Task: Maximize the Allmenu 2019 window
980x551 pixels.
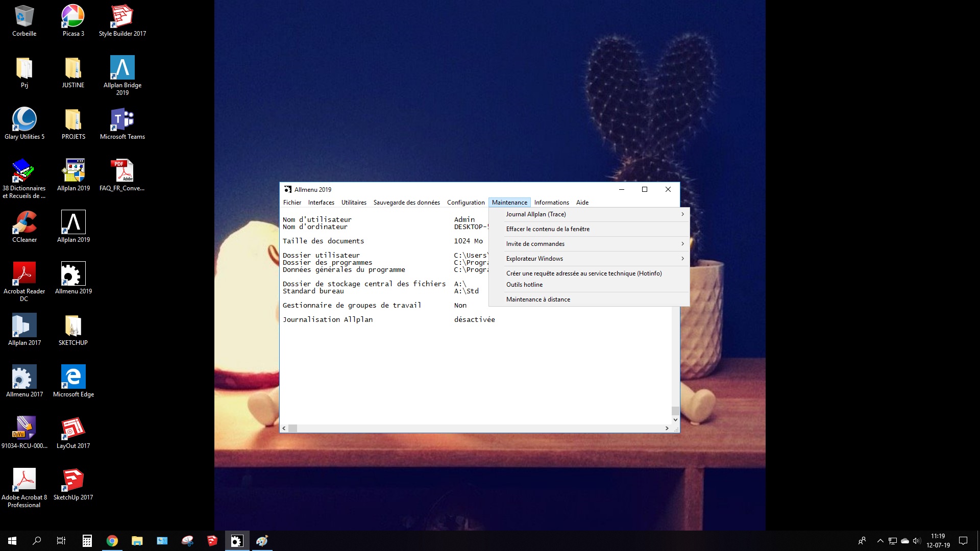Action: pyautogui.click(x=645, y=189)
